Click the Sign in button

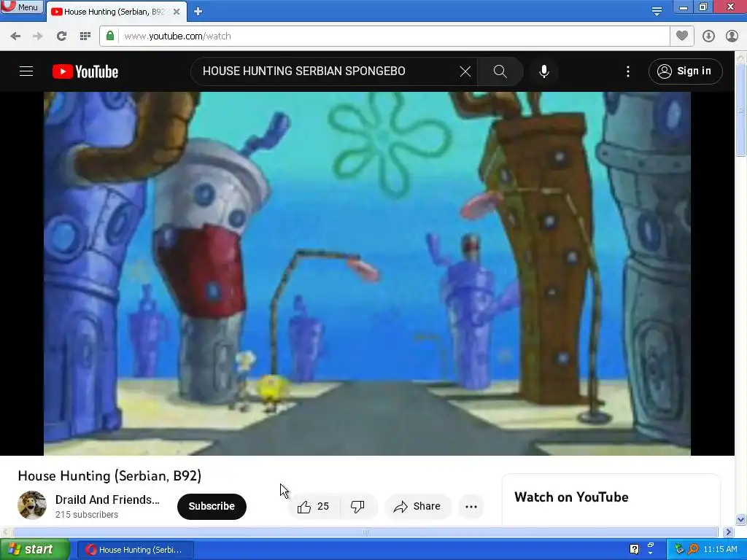pos(685,71)
